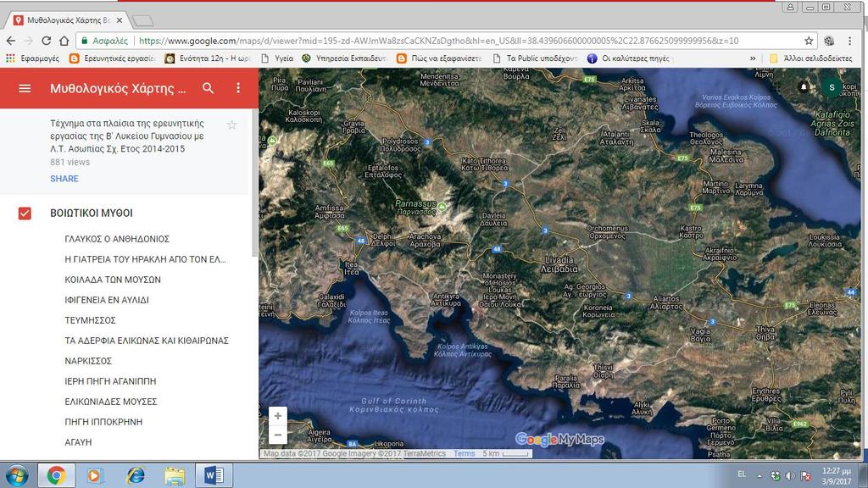868x488 pixels.
Task: Click the browser address bar URL
Action: point(438,41)
